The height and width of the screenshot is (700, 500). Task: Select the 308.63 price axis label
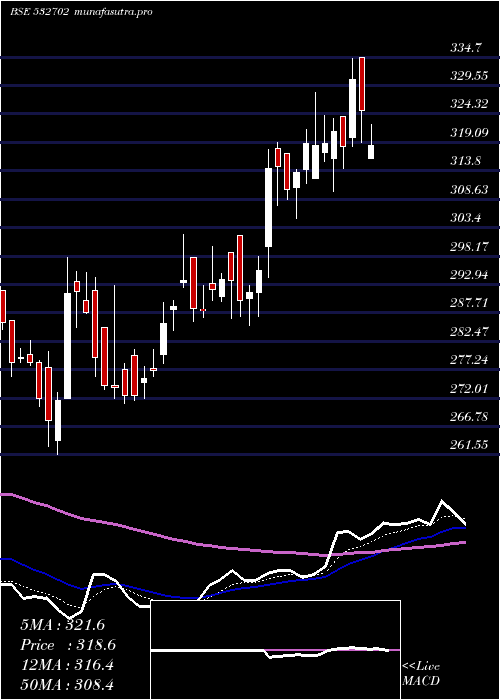469,189
